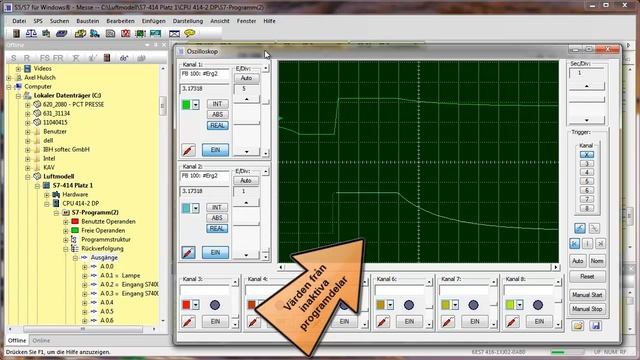The image size is (640, 360).
Task: Click right trigger position icon
Action: pos(600,244)
